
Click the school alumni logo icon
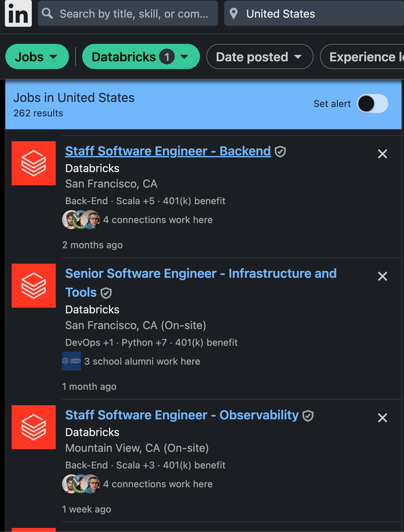71,361
